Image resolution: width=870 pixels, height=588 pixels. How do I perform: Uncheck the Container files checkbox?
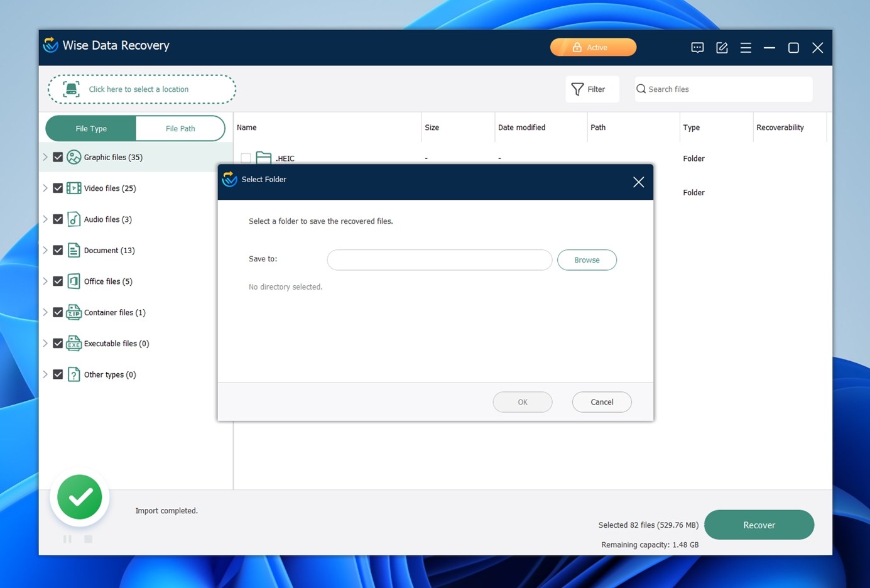[58, 312]
